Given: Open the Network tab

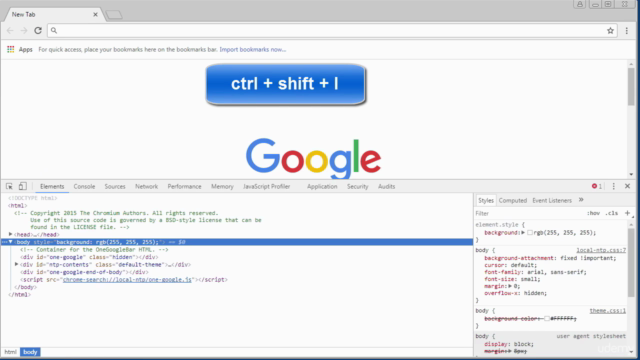Looking at the screenshot, I should pos(146,187).
